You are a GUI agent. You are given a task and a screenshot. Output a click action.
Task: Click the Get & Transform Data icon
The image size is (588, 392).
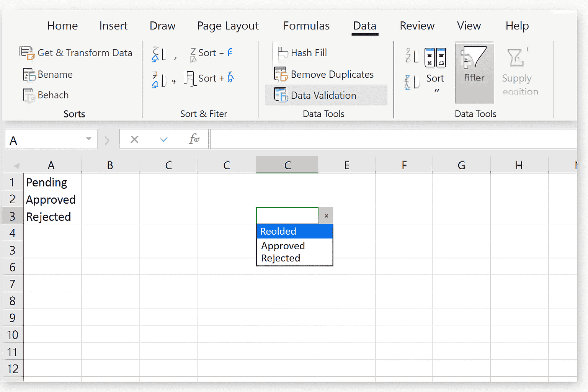click(x=27, y=53)
